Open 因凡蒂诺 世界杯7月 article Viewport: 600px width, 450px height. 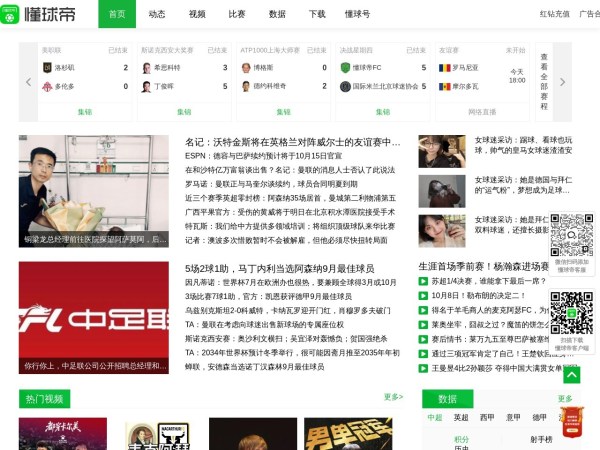(291, 282)
